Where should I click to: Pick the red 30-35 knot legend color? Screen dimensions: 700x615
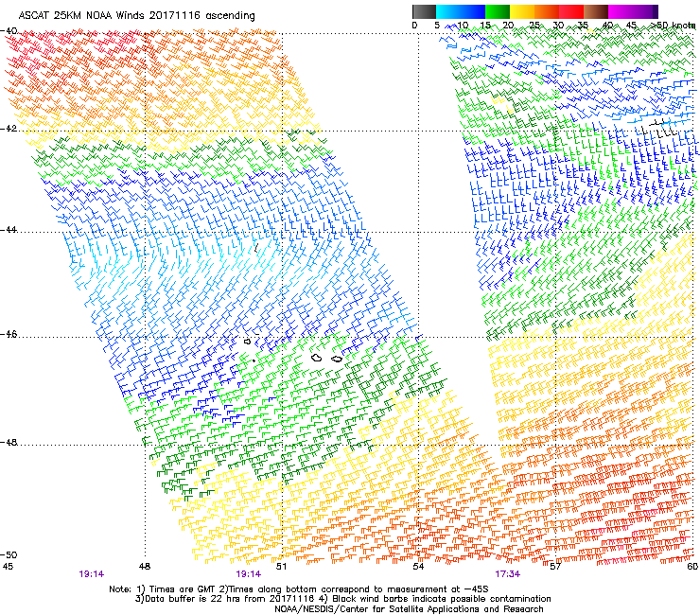(571, 11)
